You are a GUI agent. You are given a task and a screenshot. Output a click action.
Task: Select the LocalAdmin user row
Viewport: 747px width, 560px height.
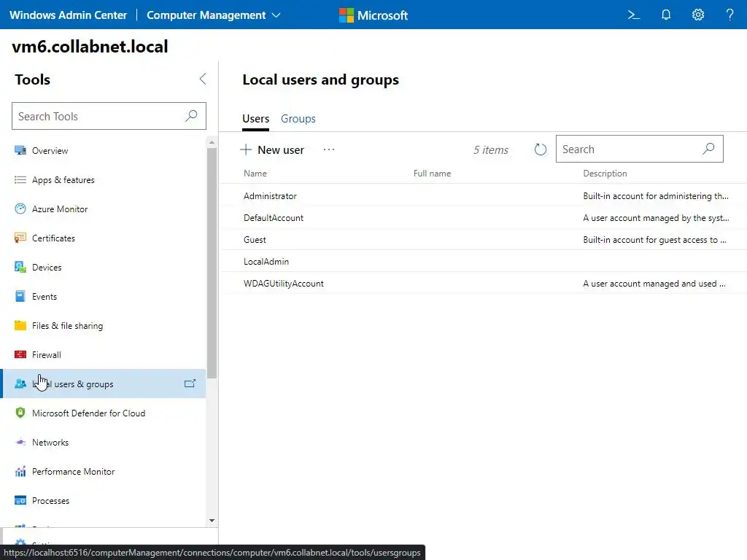266,261
